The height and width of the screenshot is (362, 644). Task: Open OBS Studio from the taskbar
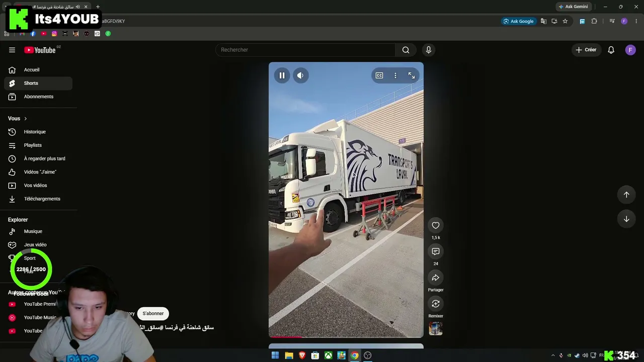coord(368,355)
